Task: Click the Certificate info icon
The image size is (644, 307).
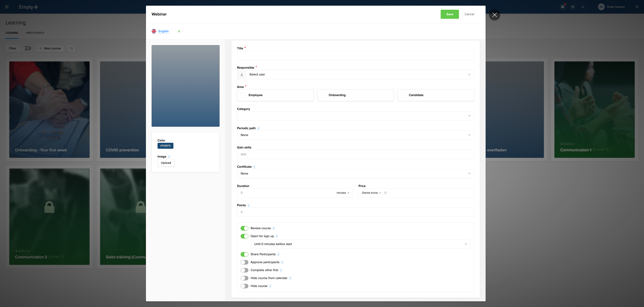Action: (x=254, y=167)
